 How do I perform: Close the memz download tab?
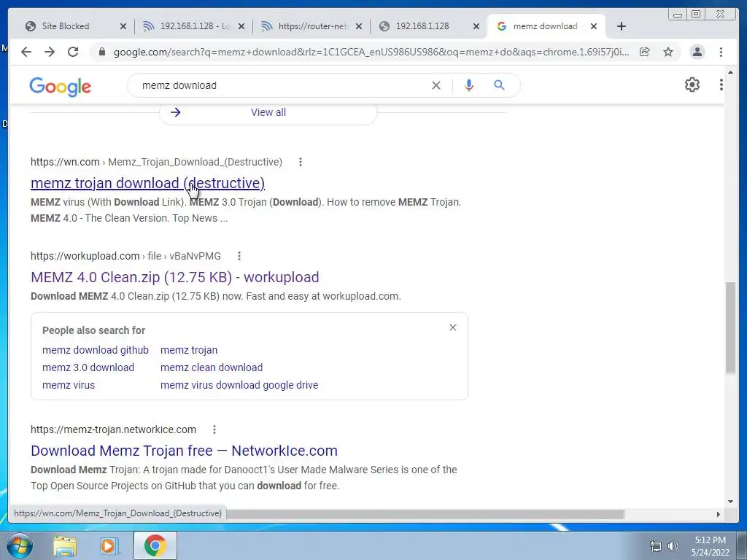(x=594, y=26)
